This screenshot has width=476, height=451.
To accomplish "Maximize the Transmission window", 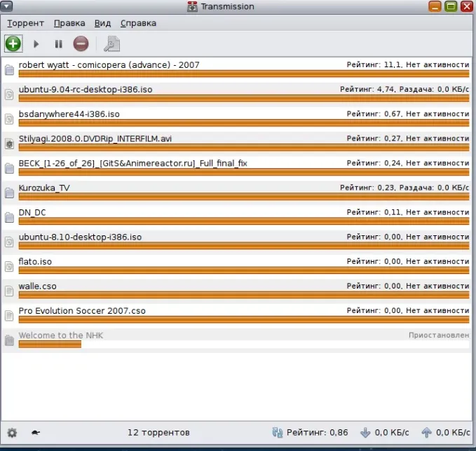I will coord(451,6).
